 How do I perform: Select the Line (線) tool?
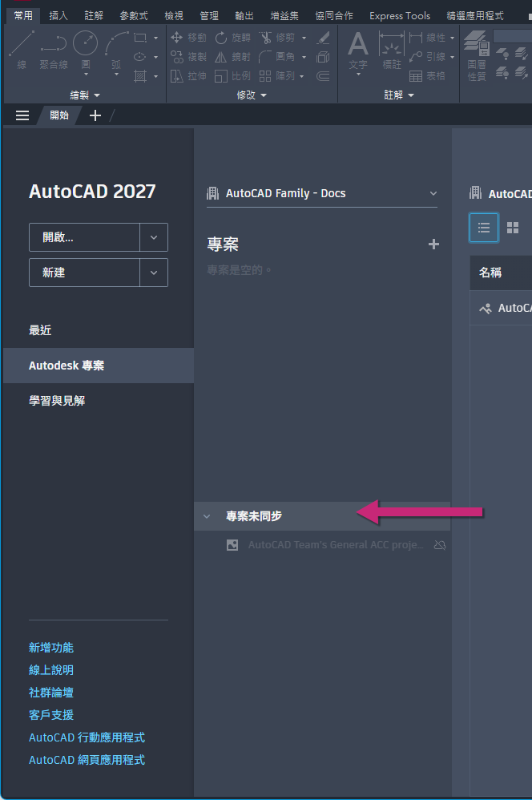(x=22, y=50)
